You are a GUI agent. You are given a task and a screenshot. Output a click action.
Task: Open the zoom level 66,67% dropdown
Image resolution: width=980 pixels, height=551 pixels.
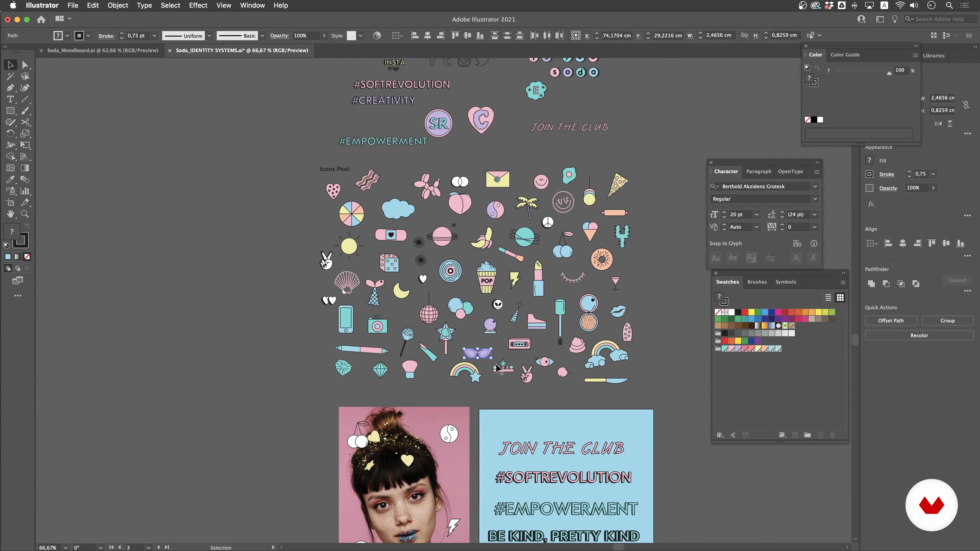point(65,548)
